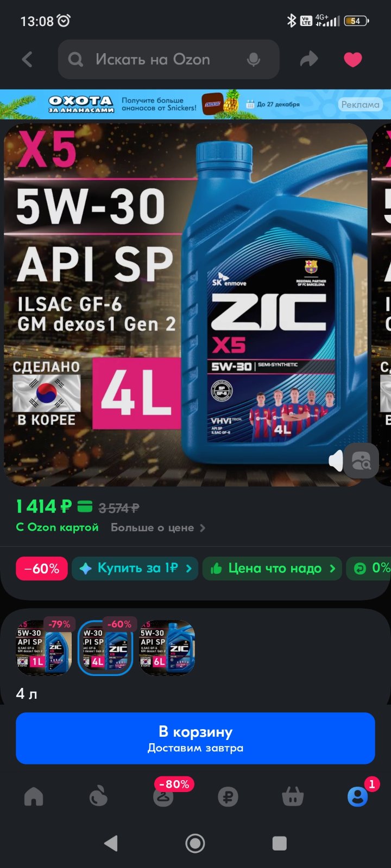Screen dimensions: 391x868
Task: Expand the "Цена что надо" chip
Action: point(272,569)
